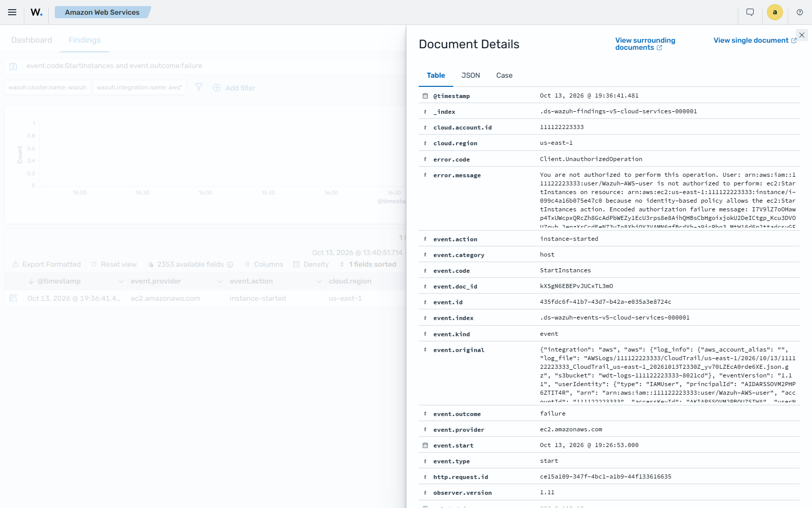Viewport: 812px width, 508px height.
Task: Click the type icon beside event.outcome
Action: tap(425, 414)
